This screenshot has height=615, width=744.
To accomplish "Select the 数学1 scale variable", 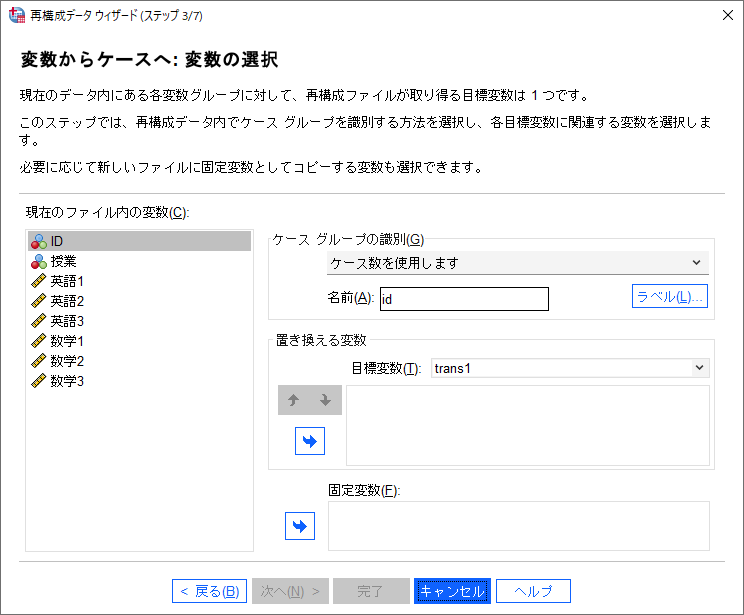I will (67, 341).
